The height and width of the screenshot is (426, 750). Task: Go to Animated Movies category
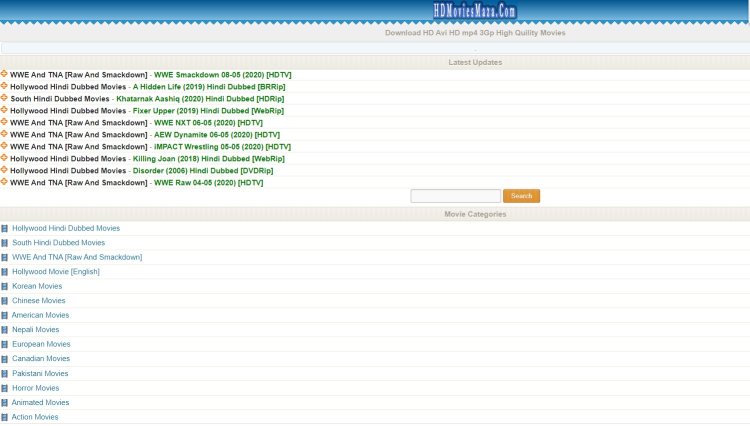pyautogui.click(x=40, y=403)
